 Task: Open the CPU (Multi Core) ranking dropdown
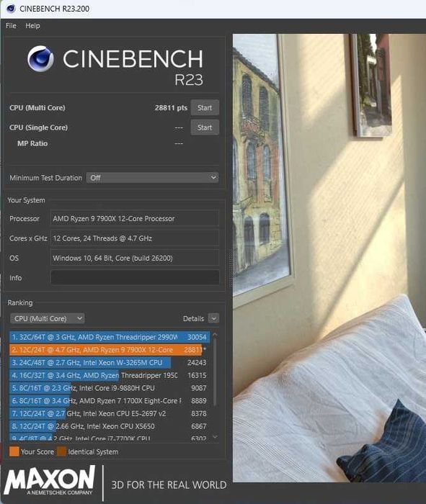pyautogui.click(x=48, y=318)
